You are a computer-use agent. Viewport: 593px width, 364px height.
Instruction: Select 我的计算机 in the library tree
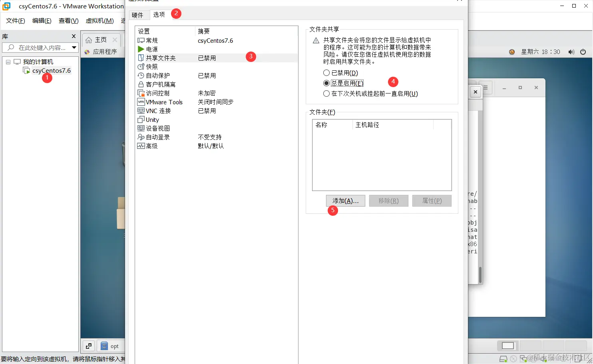38,62
